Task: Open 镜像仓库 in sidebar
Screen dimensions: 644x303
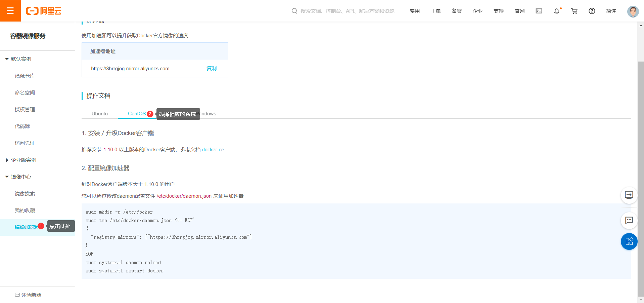Action: pyautogui.click(x=25, y=76)
